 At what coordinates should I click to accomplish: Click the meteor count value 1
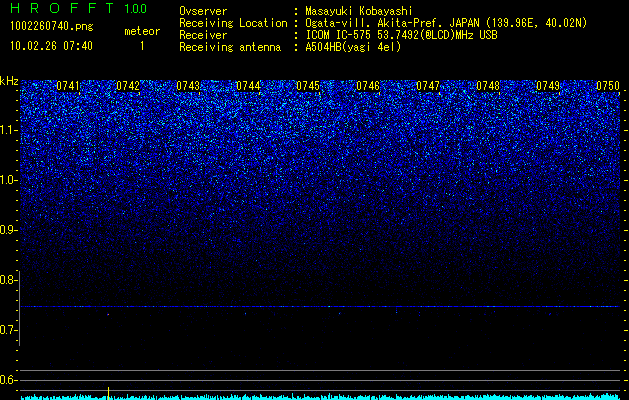142,47
